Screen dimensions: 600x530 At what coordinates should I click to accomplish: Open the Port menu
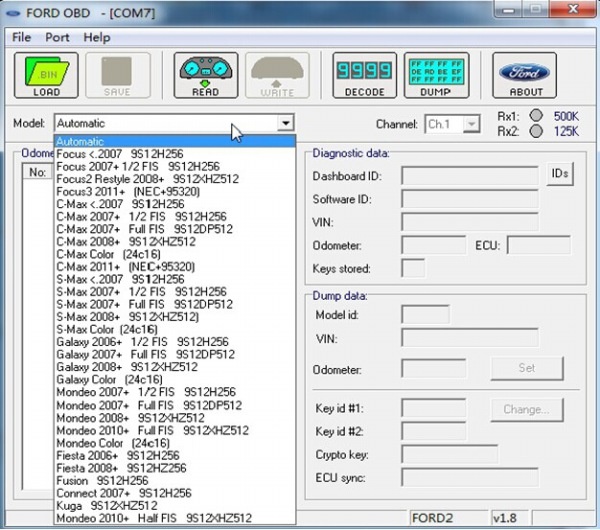pyautogui.click(x=57, y=37)
